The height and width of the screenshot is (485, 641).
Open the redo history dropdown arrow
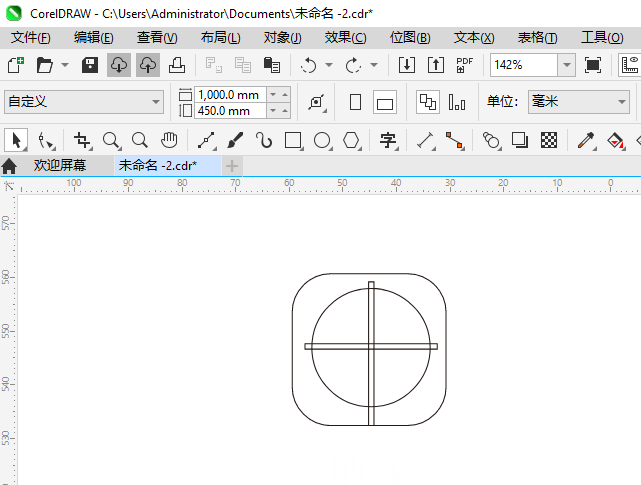[x=374, y=65]
